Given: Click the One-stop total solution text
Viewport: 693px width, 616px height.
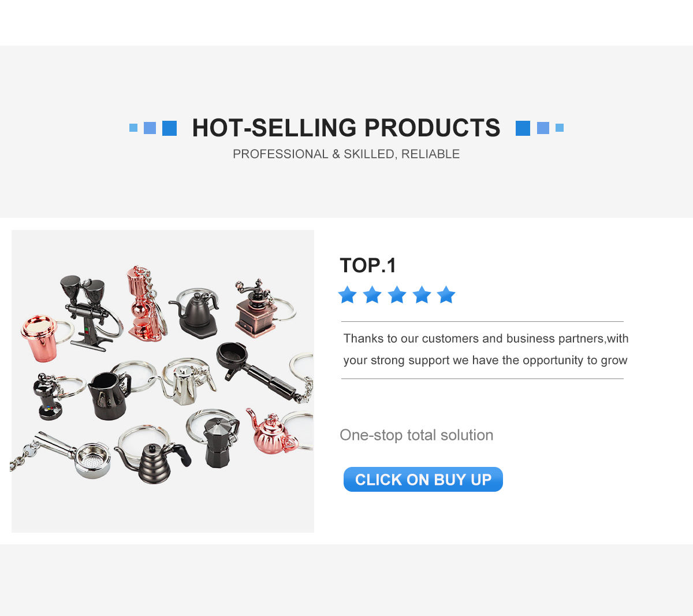Looking at the screenshot, I should [416, 435].
